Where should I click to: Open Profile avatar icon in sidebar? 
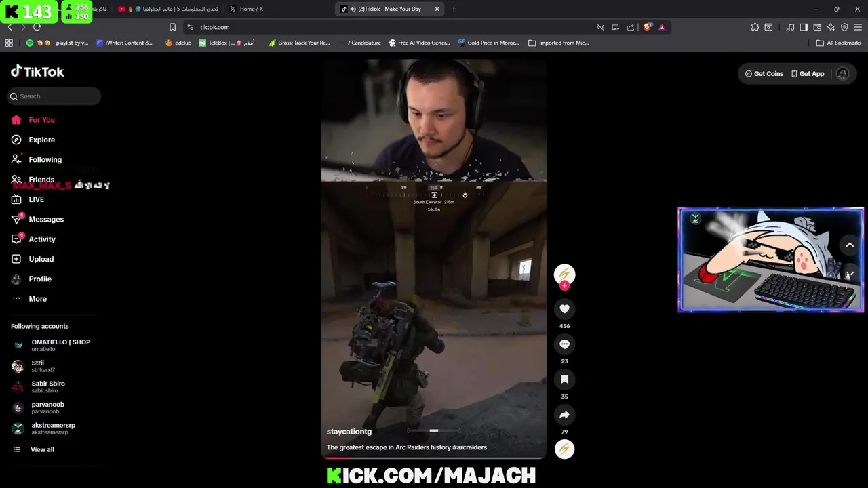[16, 279]
